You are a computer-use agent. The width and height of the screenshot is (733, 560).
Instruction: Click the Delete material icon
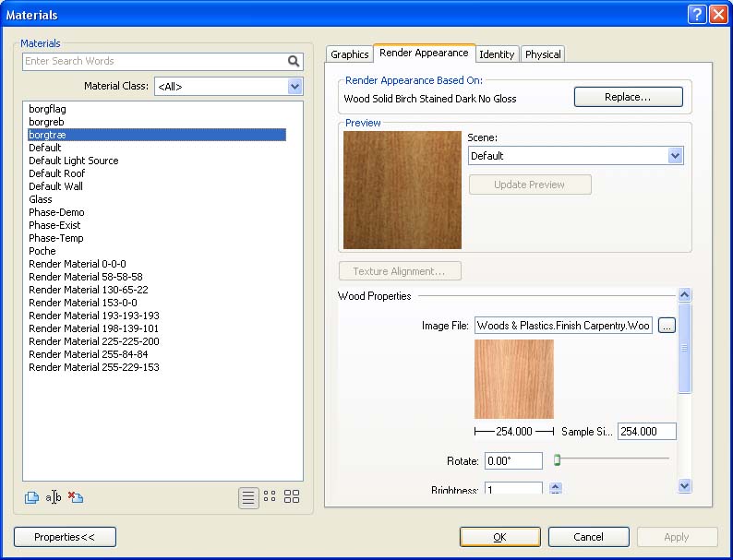tap(76, 498)
